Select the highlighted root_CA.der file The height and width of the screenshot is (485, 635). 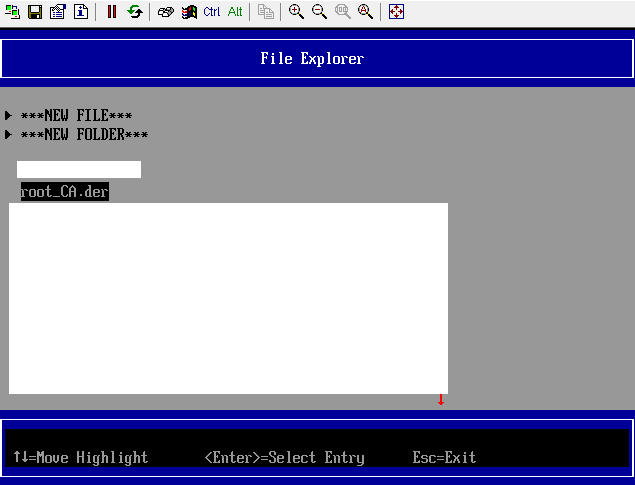pyautogui.click(x=64, y=192)
